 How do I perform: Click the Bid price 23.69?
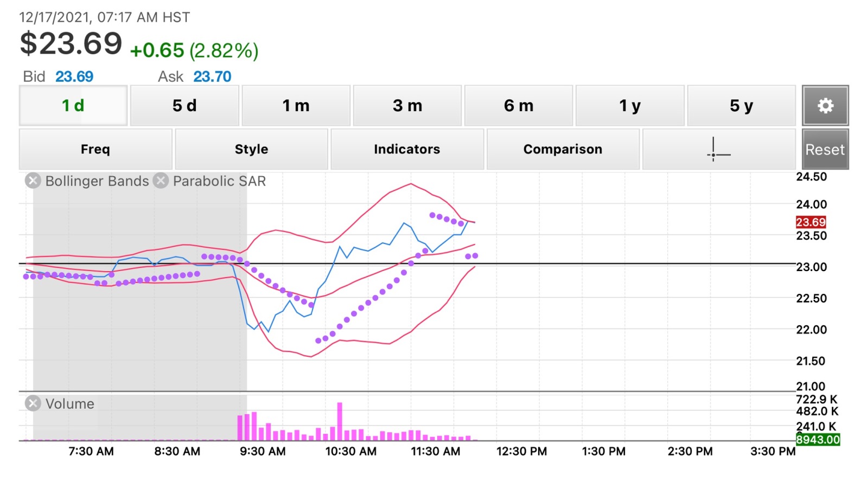[x=74, y=76]
